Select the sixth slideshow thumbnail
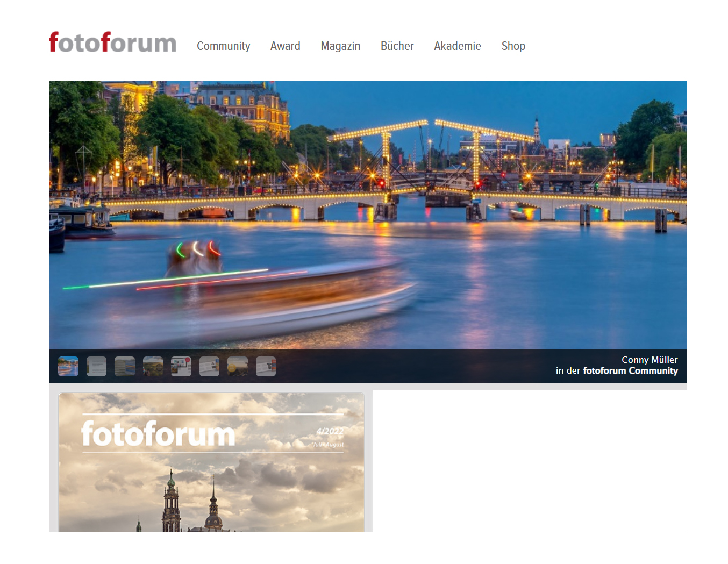 tap(209, 367)
